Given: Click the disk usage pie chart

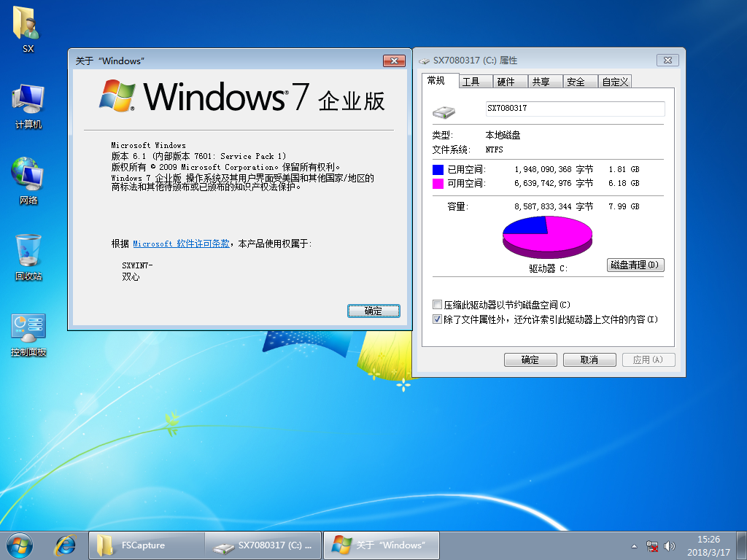Looking at the screenshot, I should (x=547, y=237).
